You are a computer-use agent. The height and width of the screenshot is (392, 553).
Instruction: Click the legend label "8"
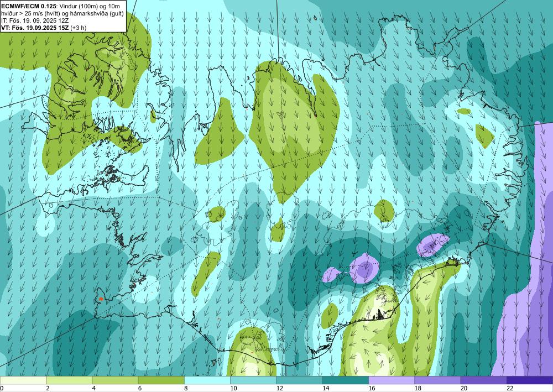[186, 389]
